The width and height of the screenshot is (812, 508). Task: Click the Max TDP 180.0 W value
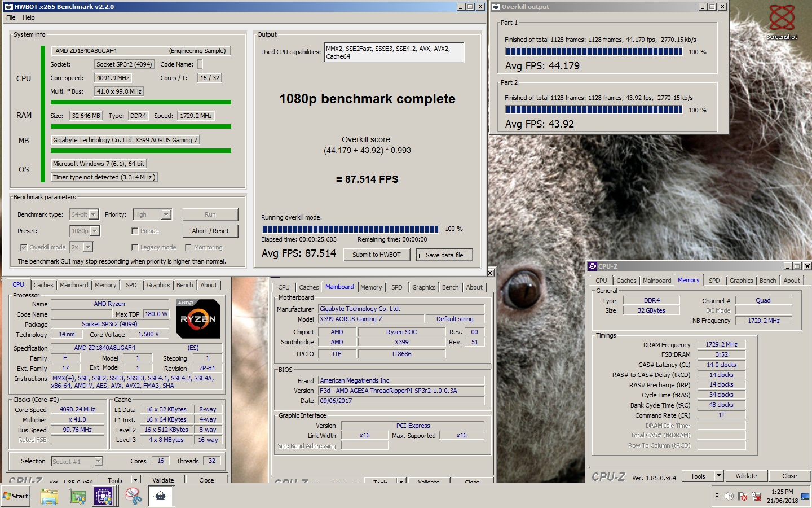click(156, 314)
